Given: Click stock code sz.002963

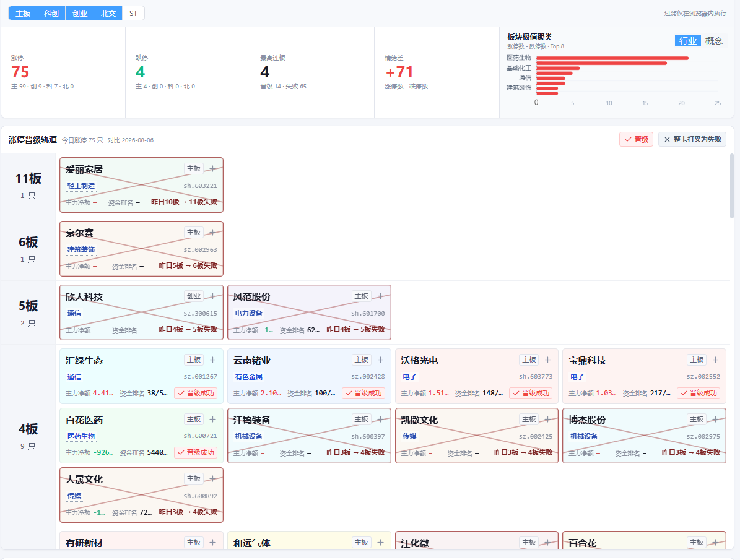Looking at the screenshot, I should pyautogui.click(x=200, y=249).
